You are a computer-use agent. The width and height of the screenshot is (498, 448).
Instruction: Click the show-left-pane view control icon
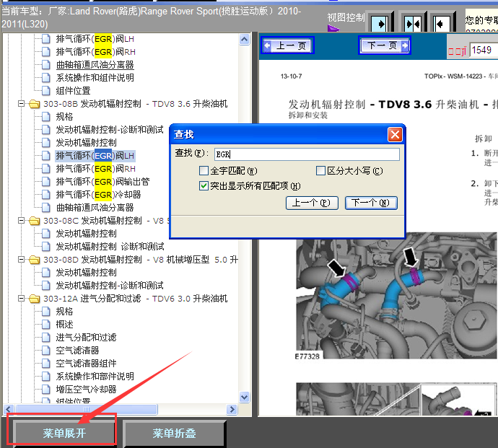442,23
